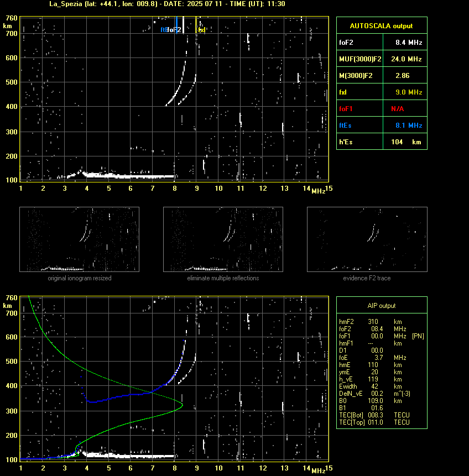Click the foE 3.7 MHz row

coord(373,358)
